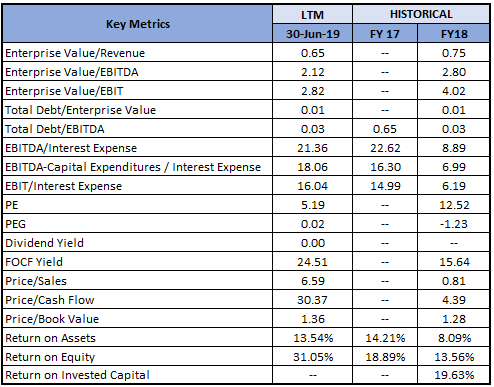Select the Return on Invested Capital value 19.63%
This screenshot has height=387, width=494.
(x=454, y=375)
